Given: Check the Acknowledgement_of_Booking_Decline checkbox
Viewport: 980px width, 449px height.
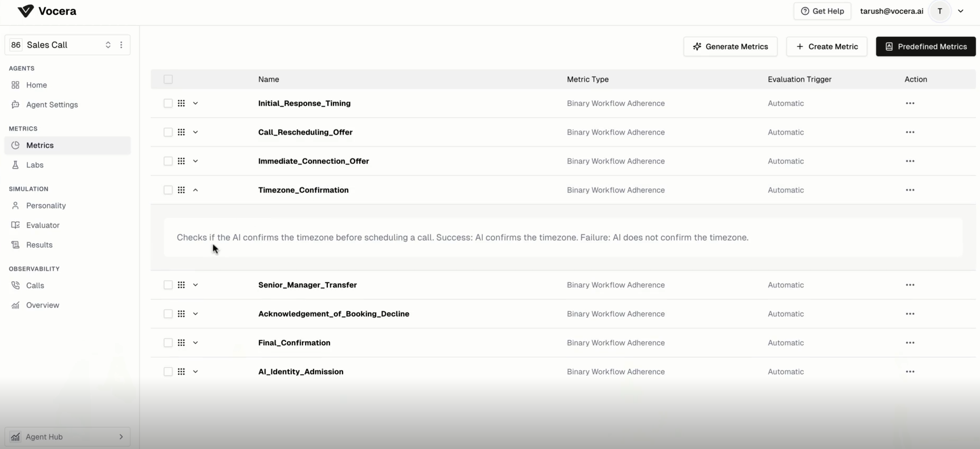Looking at the screenshot, I should pyautogui.click(x=168, y=314).
